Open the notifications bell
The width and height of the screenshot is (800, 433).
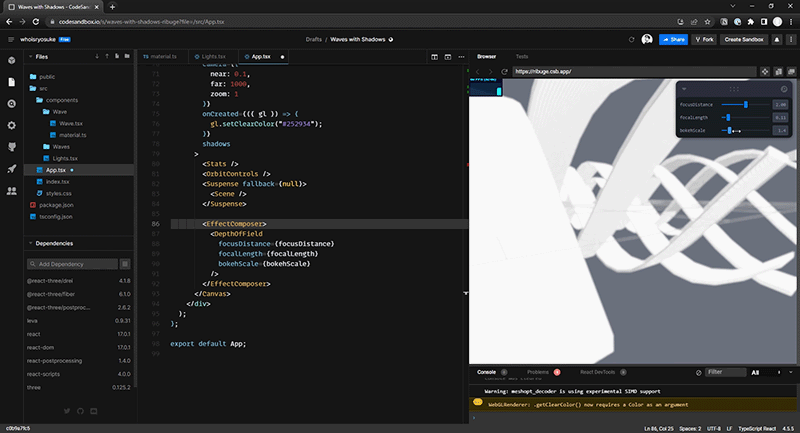777,39
